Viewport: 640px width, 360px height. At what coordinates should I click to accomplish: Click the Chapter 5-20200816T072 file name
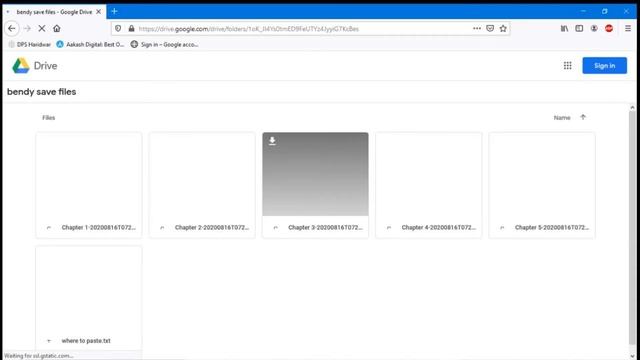click(552, 227)
